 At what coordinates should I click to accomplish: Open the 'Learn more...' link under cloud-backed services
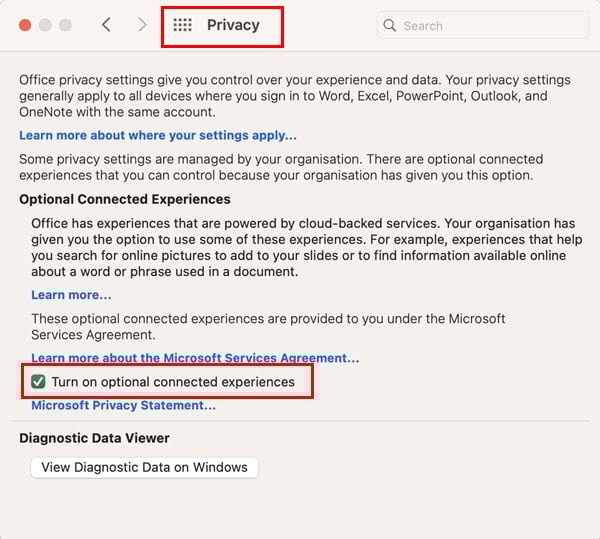[71, 295]
